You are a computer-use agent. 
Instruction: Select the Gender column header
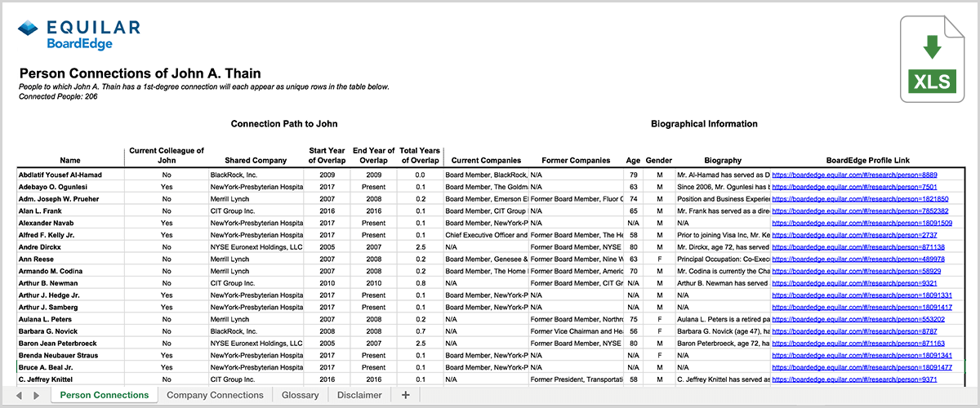659,161
